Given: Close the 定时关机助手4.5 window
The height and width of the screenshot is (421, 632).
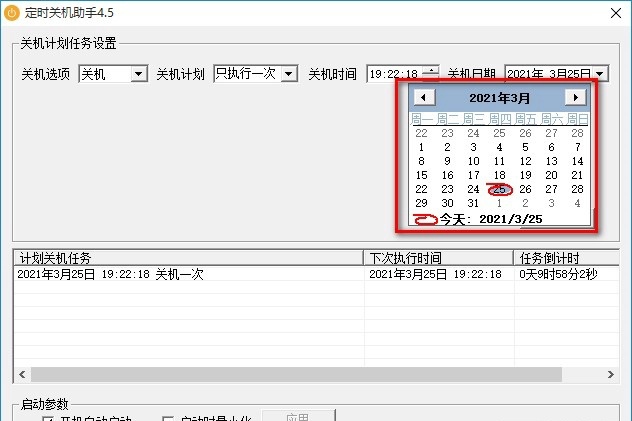Looking at the screenshot, I should point(615,13).
